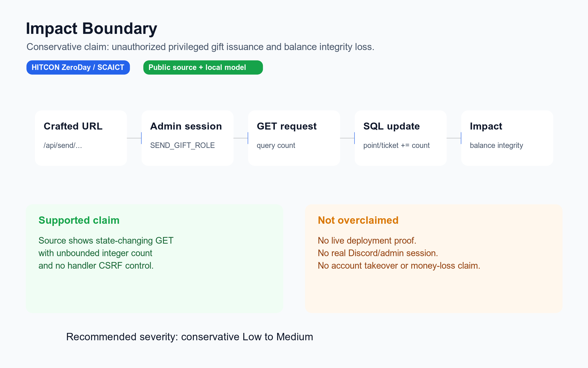Click the HITCON ZeroDay / SCAICT badge
This screenshot has width=588, height=368.
[x=78, y=67]
